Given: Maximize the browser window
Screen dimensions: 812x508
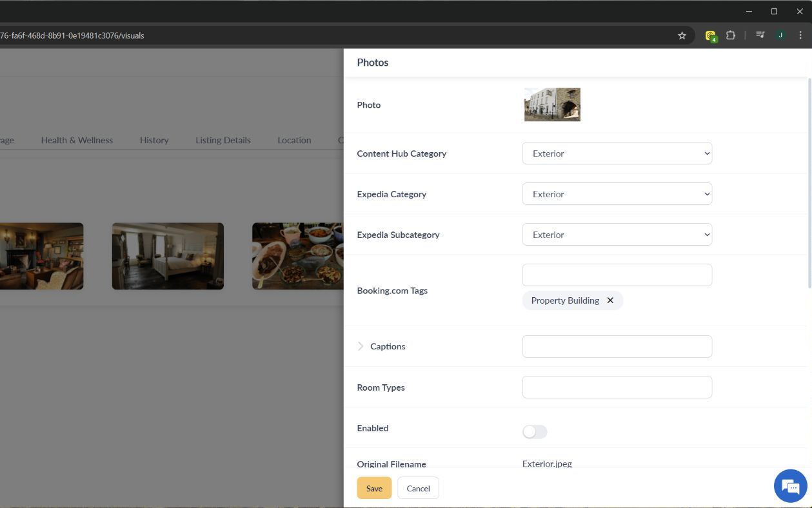Looking at the screenshot, I should click(774, 11).
